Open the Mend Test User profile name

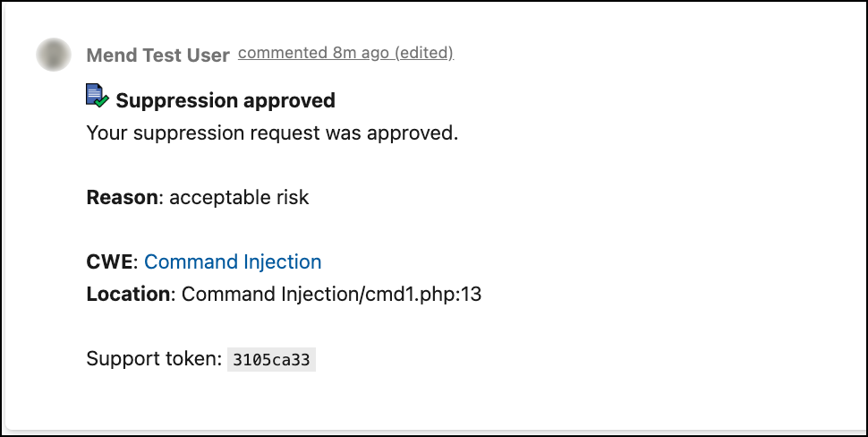(157, 56)
